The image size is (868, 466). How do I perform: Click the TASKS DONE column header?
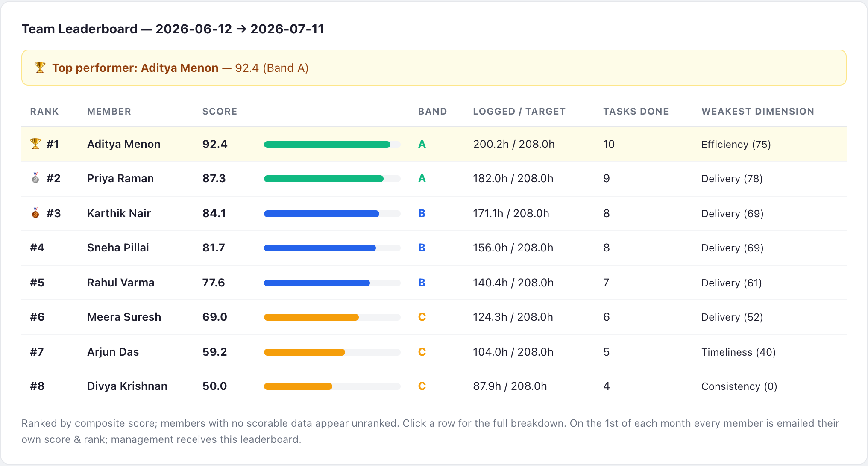coord(636,111)
